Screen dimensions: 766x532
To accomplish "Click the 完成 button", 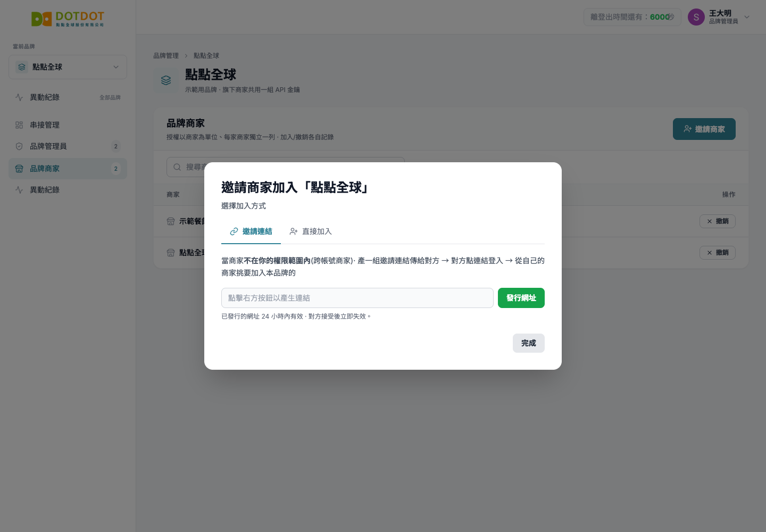I will [x=529, y=343].
